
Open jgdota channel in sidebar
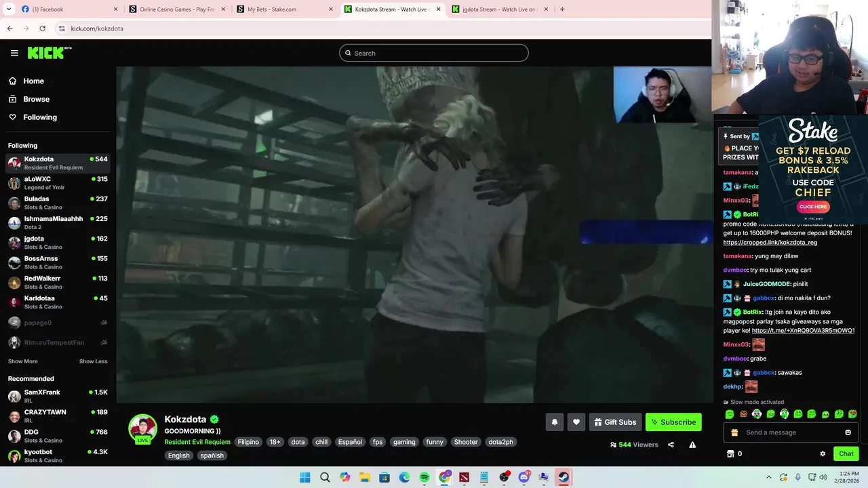pyautogui.click(x=58, y=243)
